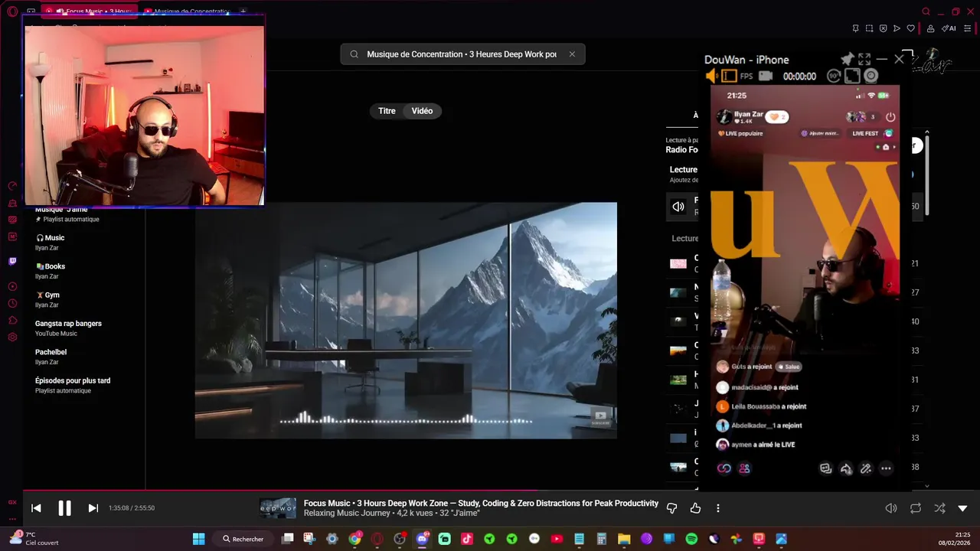Open the Twitch icon in browser sidebar
Image resolution: width=980 pixels, height=551 pixels.
[12, 261]
